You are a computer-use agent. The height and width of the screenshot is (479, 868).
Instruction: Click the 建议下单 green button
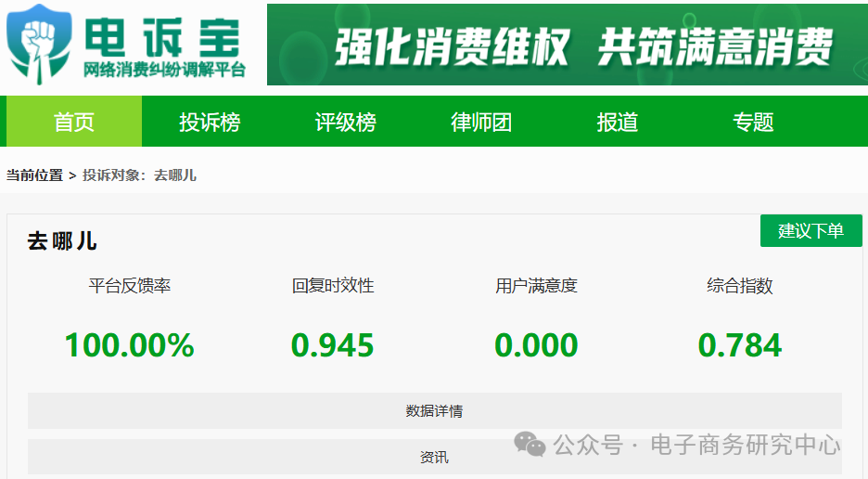point(811,230)
